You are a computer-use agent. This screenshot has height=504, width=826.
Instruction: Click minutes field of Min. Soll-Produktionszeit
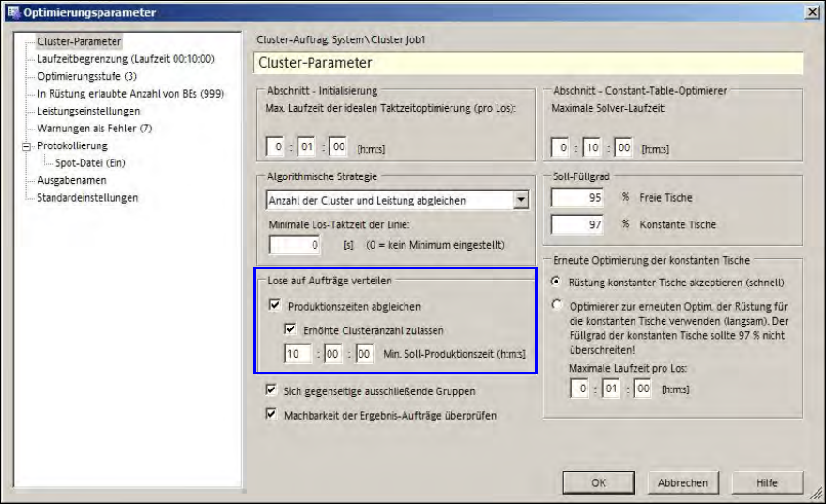point(332,354)
